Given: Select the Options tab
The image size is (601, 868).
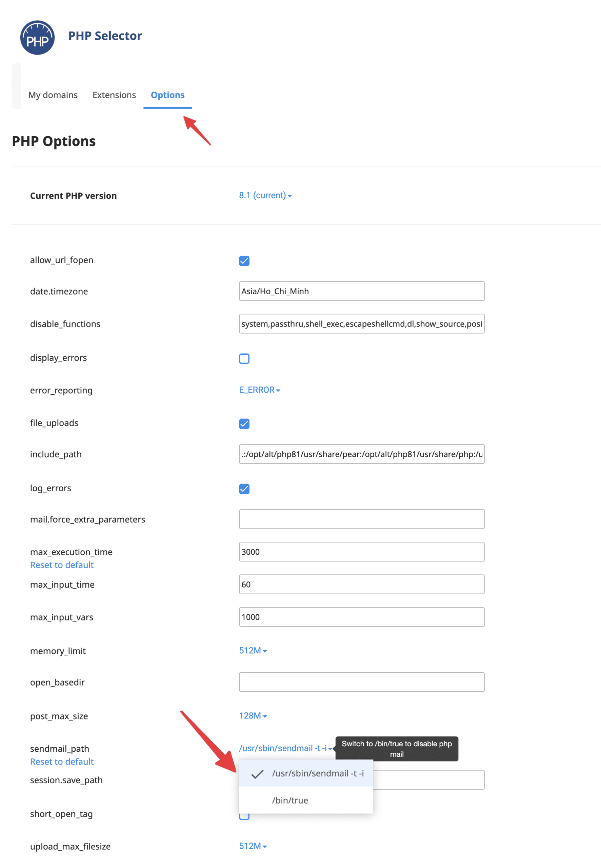Looking at the screenshot, I should click(x=167, y=95).
